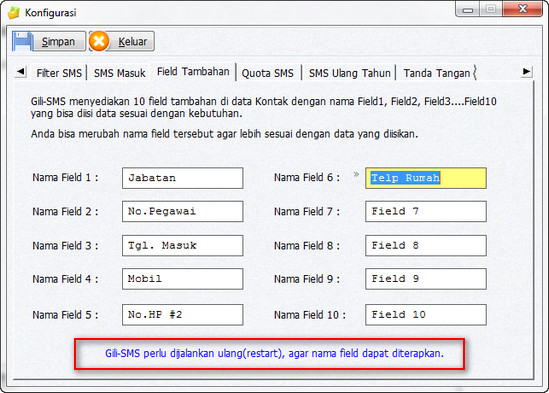Click the Nama Field 6 label
Image resolution: width=549 pixels, height=393 pixels.
(307, 177)
